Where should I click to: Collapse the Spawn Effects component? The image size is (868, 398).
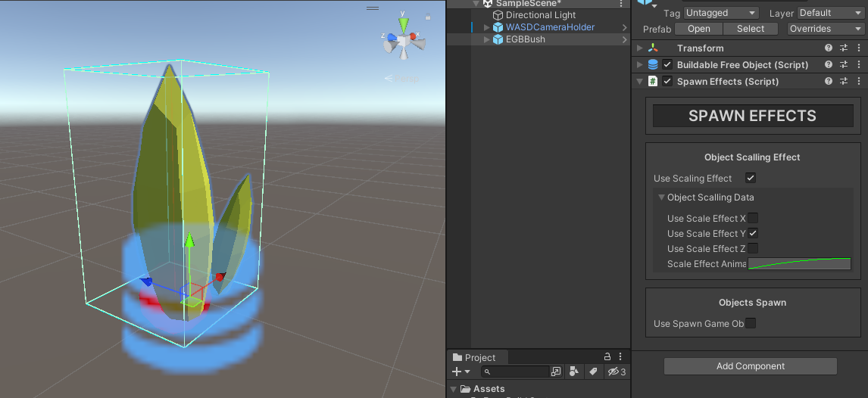[640, 81]
